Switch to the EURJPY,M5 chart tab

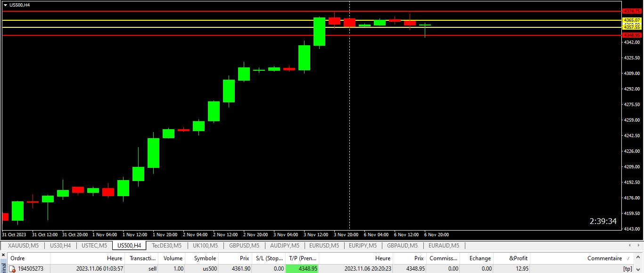(x=363, y=246)
